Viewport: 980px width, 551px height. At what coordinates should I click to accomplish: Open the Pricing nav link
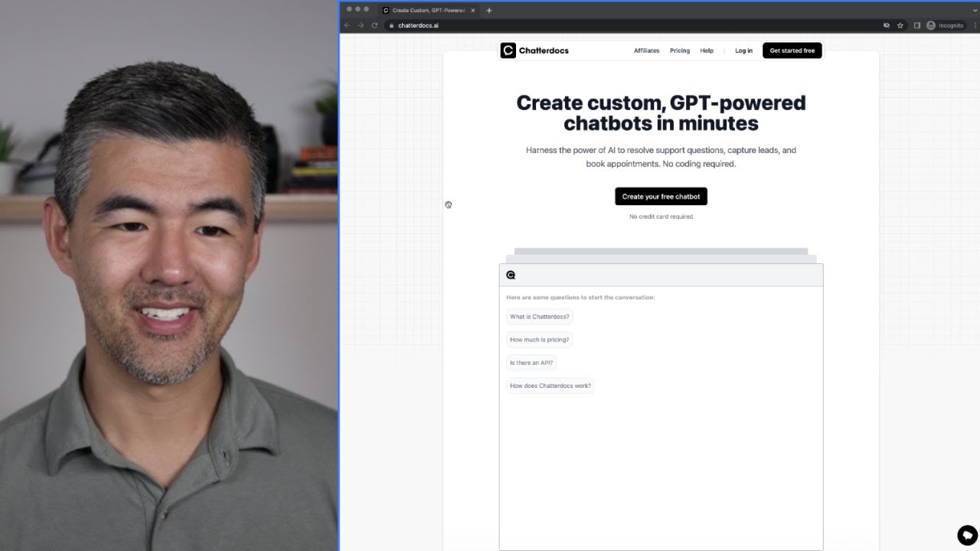point(680,51)
